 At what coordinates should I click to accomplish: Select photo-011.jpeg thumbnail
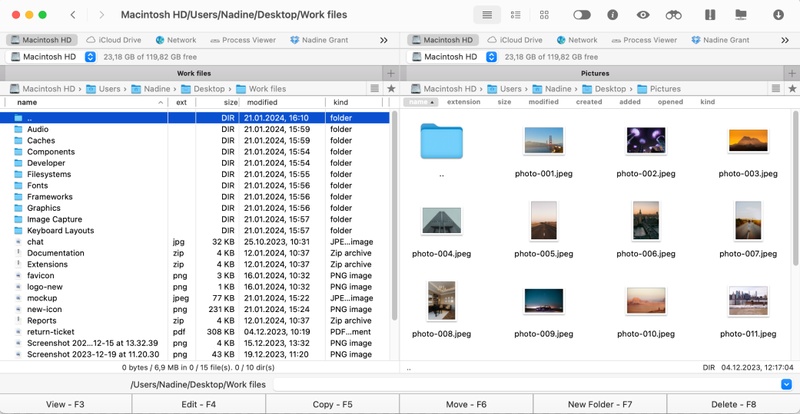[x=748, y=301]
